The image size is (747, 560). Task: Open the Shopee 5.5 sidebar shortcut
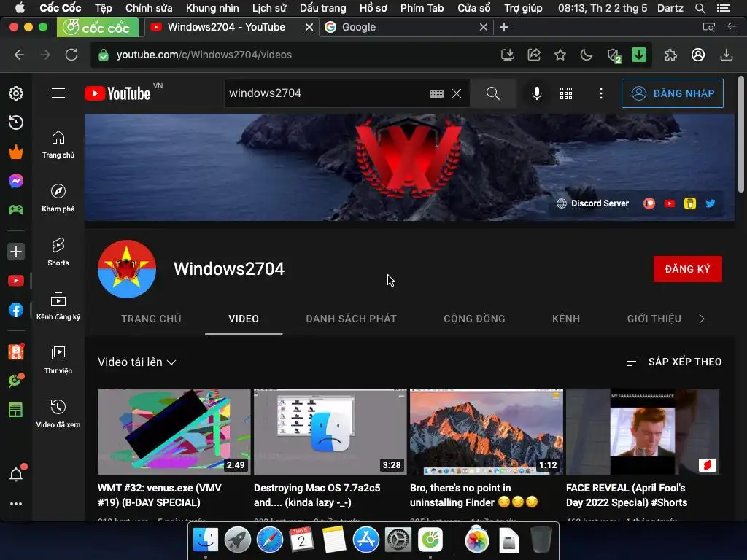tap(16, 352)
